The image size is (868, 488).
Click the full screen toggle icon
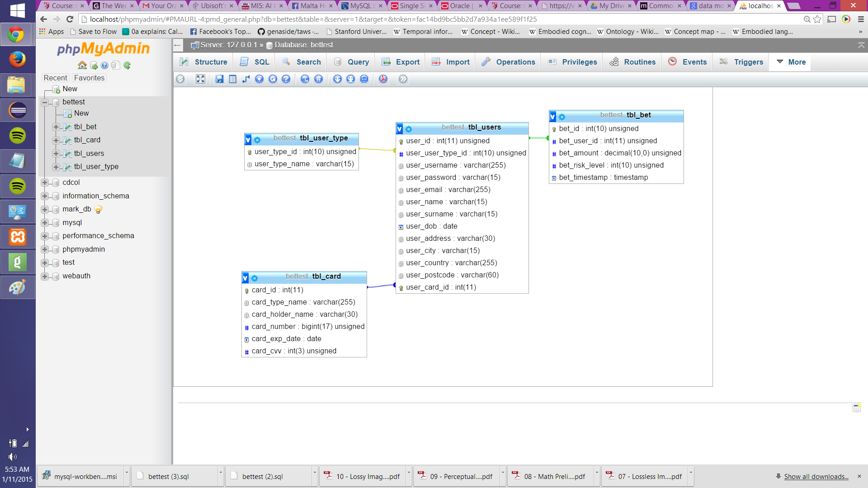pos(200,79)
